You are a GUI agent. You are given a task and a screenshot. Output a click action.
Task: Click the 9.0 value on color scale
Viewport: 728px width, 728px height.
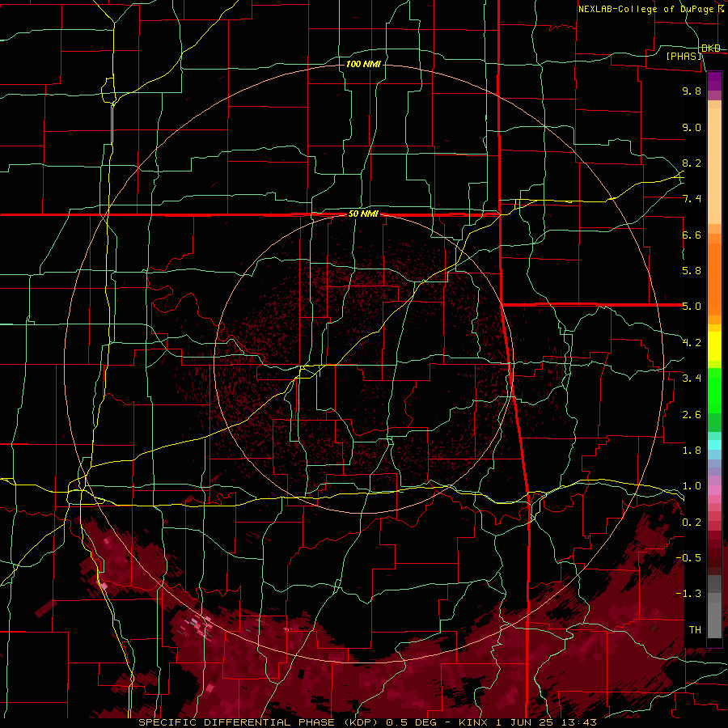click(692, 127)
